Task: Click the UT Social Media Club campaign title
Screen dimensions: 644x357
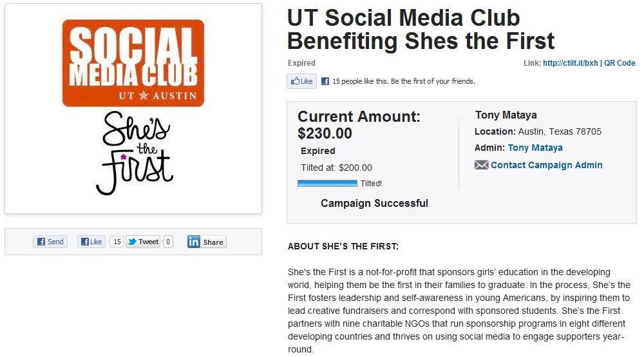Action: pyautogui.click(x=421, y=29)
